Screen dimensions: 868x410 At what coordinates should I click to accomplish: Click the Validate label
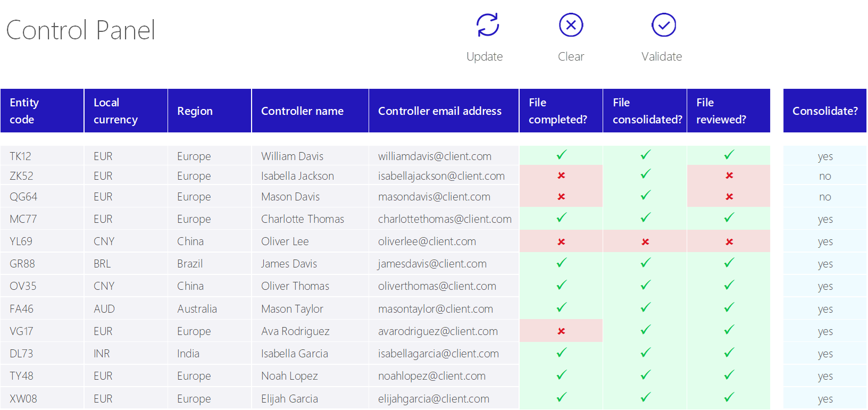662,56
